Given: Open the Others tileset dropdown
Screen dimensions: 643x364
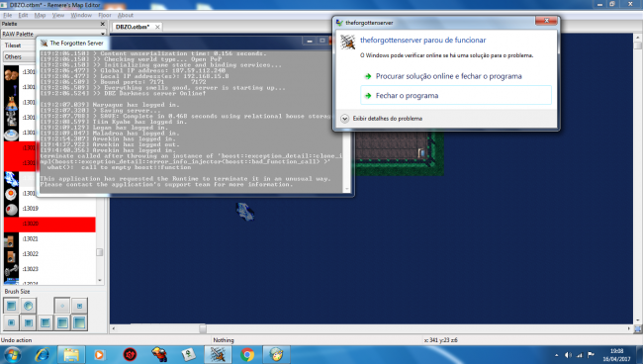Looking at the screenshot, I should click(x=20, y=57).
